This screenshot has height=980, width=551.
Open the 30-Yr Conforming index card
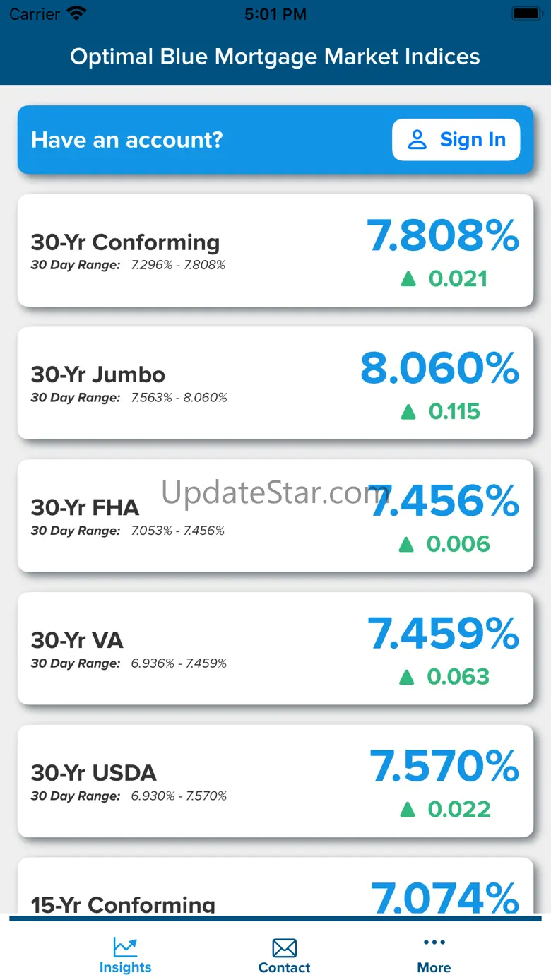tap(275, 250)
